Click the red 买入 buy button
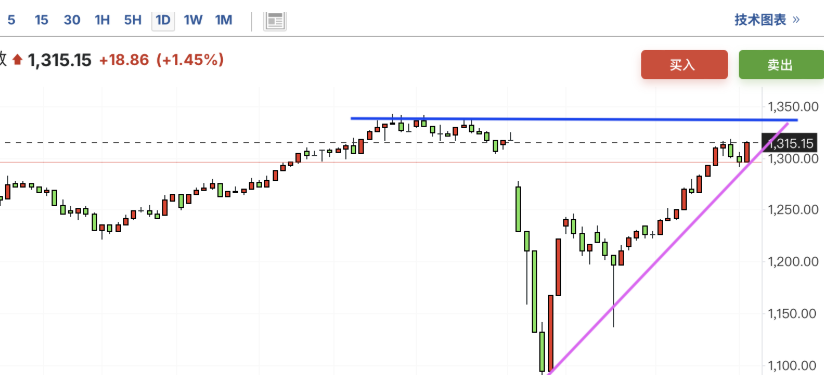The height and width of the screenshot is (384, 824). pyautogui.click(x=684, y=65)
